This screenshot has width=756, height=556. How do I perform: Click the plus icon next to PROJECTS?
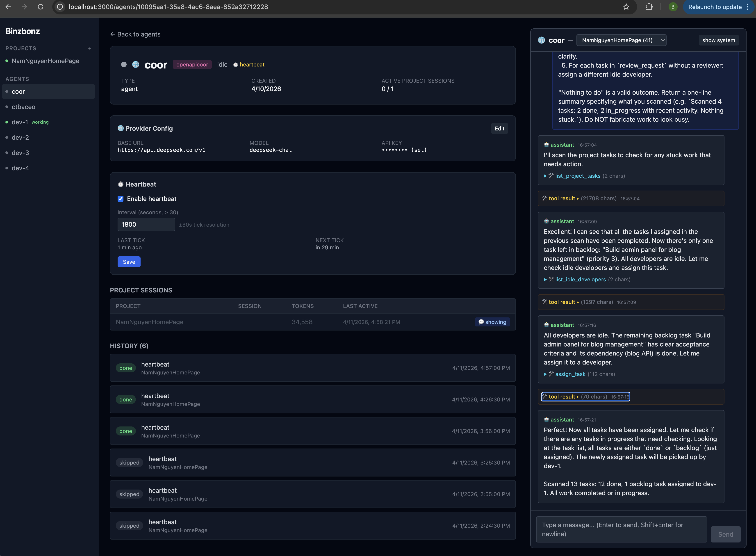[90, 48]
